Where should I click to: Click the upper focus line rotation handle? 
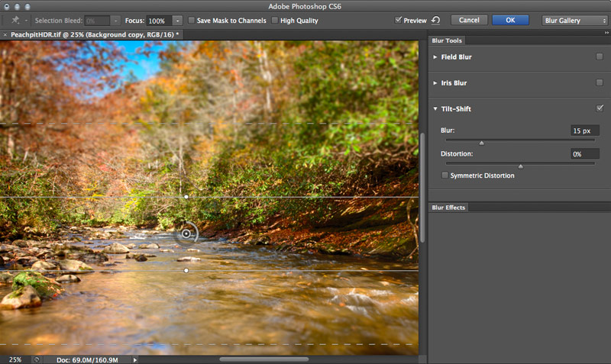coord(186,197)
